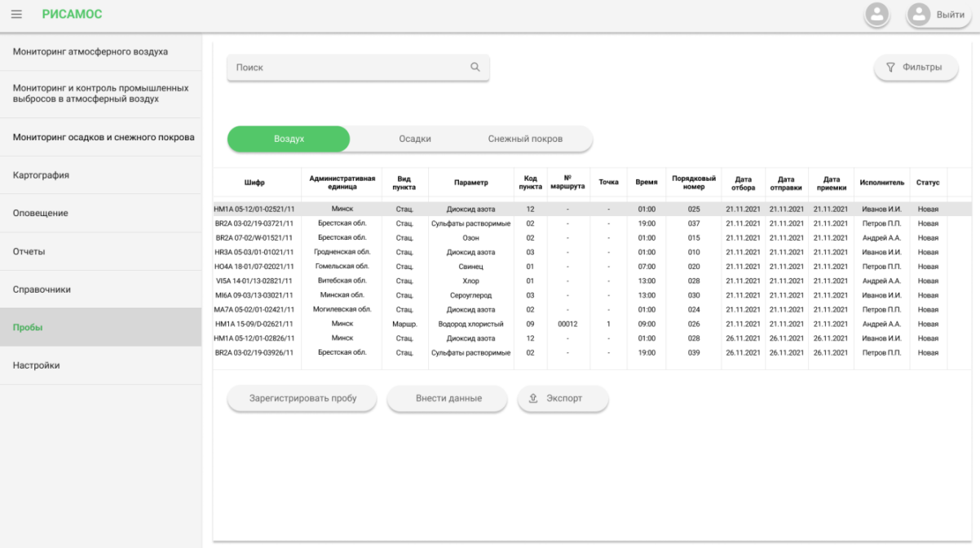The height and width of the screenshot is (548, 980).
Task: Sort table by Шифр column header
Action: [x=254, y=183]
